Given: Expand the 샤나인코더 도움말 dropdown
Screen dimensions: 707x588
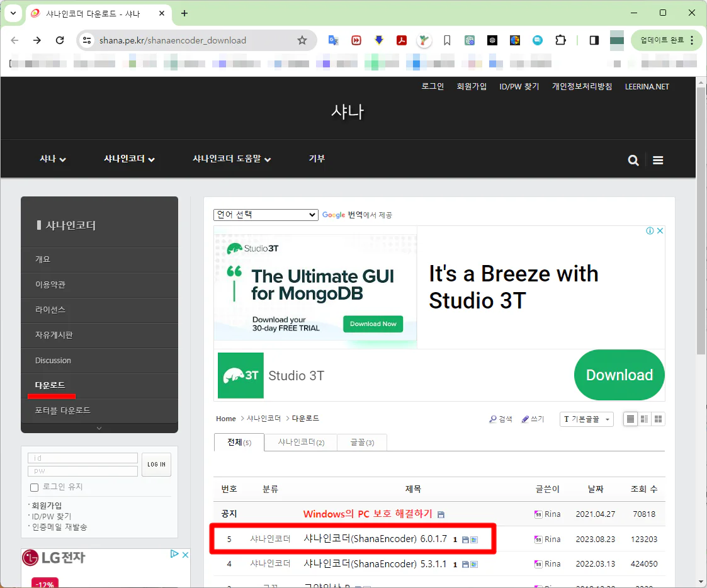Looking at the screenshot, I should 232,159.
